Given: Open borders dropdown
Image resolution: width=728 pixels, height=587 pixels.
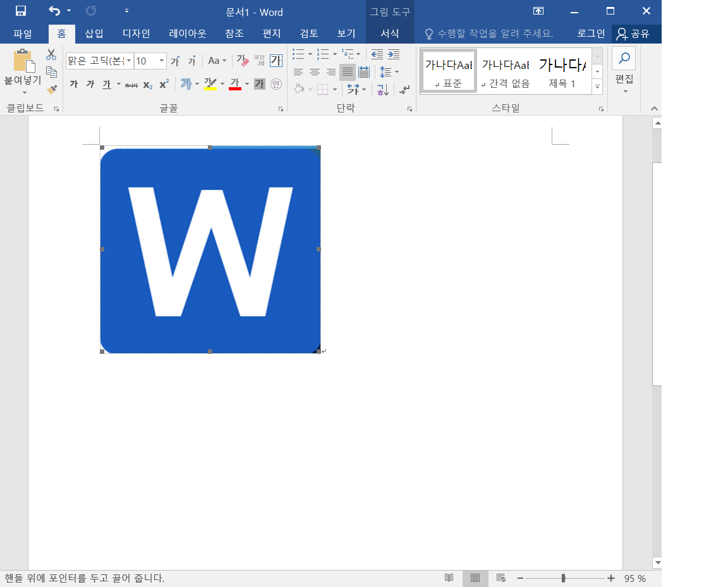Looking at the screenshot, I should pyautogui.click(x=335, y=89).
